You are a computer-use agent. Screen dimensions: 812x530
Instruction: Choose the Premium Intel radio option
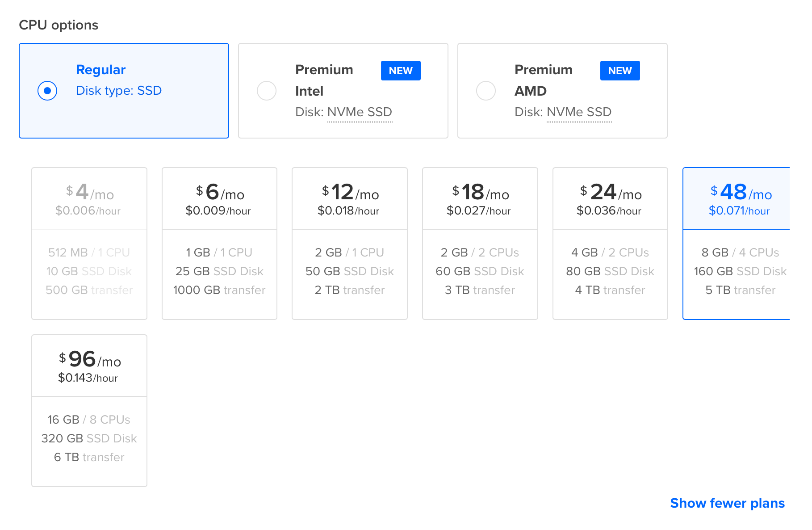pyautogui.click(x=267, y=91)
